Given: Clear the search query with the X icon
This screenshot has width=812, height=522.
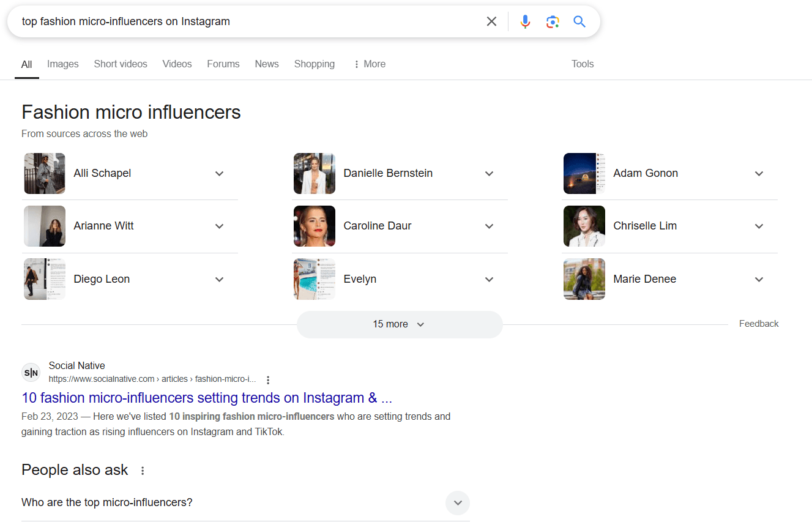Looking at the screenshot, I should [x=491, y=21].
